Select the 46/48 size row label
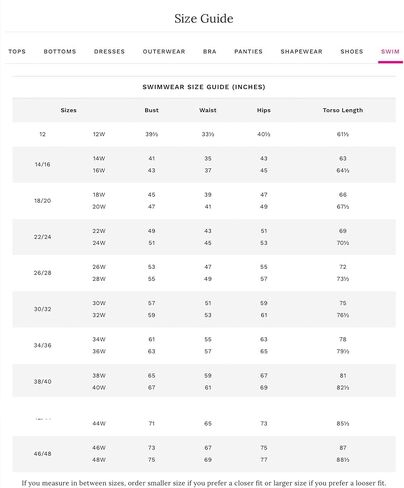The width and height of the screenshot is (404, 488). (x=42, y=454)
